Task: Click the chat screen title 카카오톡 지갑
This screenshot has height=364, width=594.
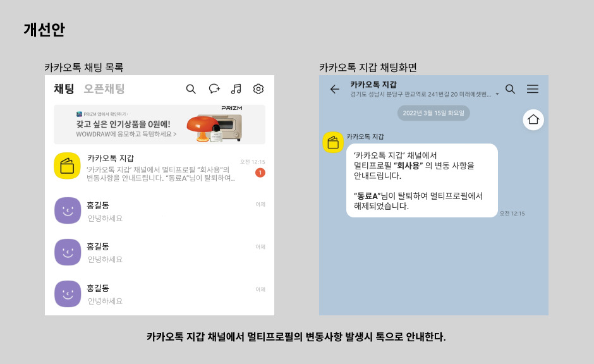Action: [373, 85]
